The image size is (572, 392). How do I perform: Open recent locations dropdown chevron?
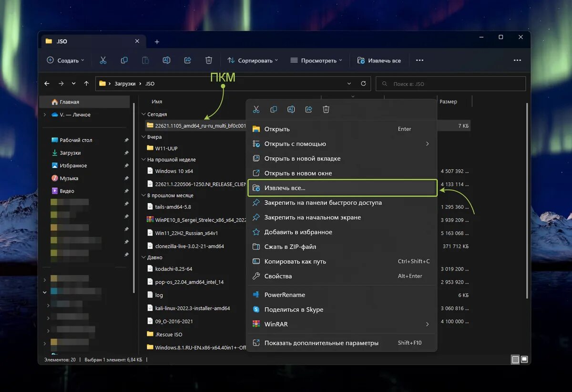click(x=73, y=83)
